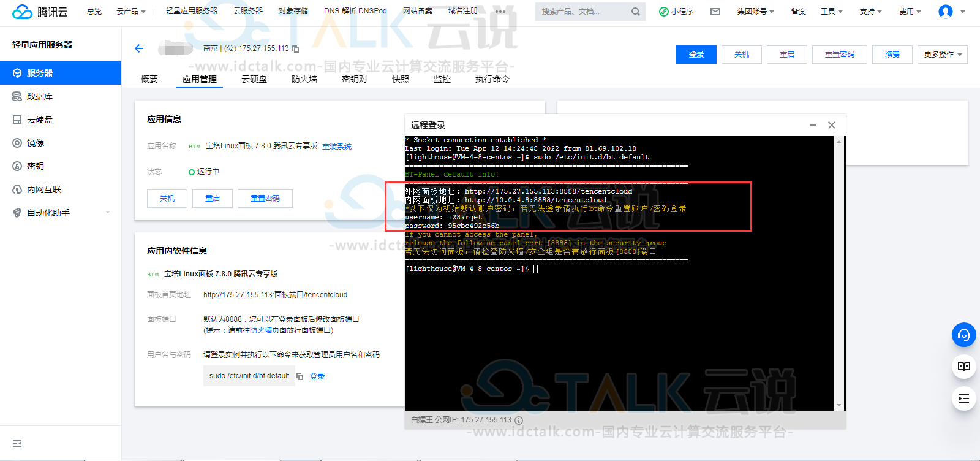Open the 工具 dropdown

832,12
